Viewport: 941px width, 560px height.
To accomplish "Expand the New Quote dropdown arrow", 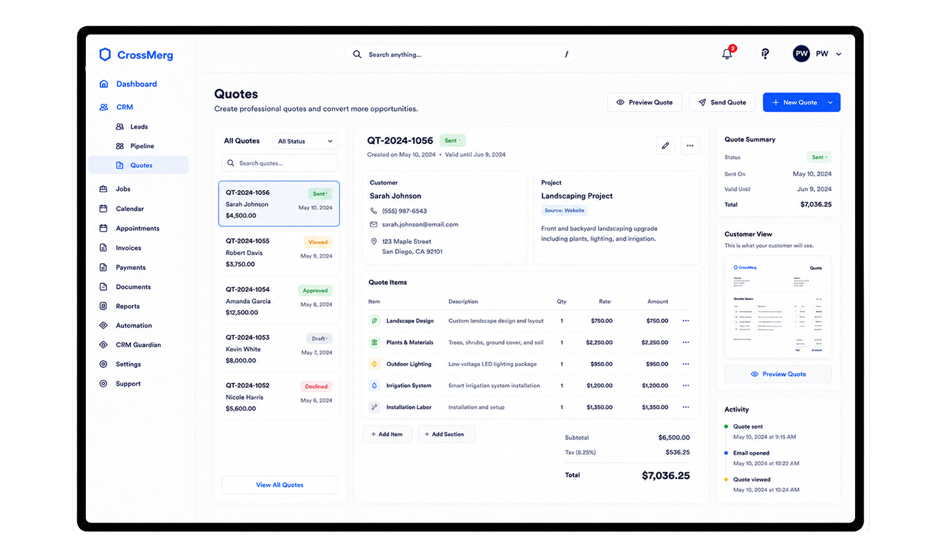I will point(831,102).
